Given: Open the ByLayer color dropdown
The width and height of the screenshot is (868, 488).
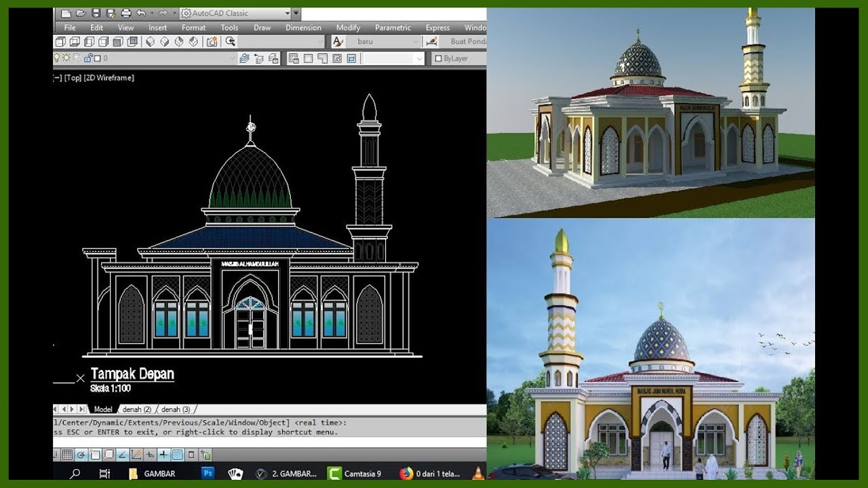Looking at the screenshot, I should point(459,58).
